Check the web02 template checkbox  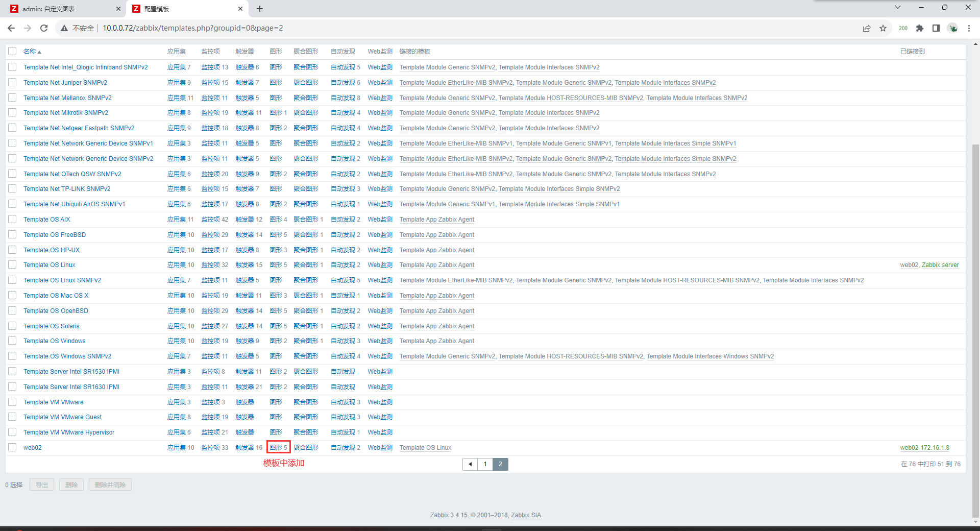coord(12,447)
